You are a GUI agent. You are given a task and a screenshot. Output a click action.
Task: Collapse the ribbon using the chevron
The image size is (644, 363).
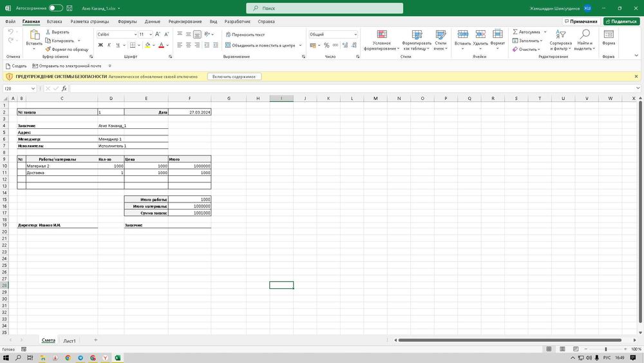[x=636, y=55]
